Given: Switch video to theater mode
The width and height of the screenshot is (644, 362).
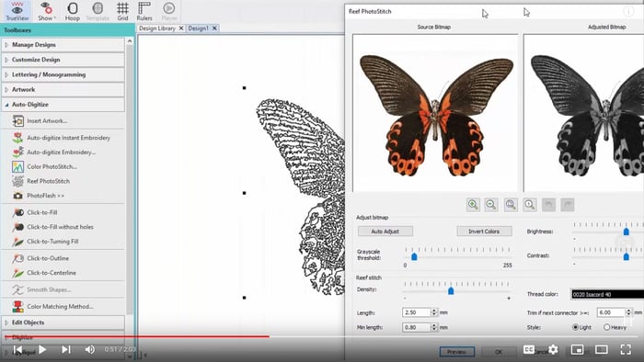Looking at the screenshot, I should 602,349.
